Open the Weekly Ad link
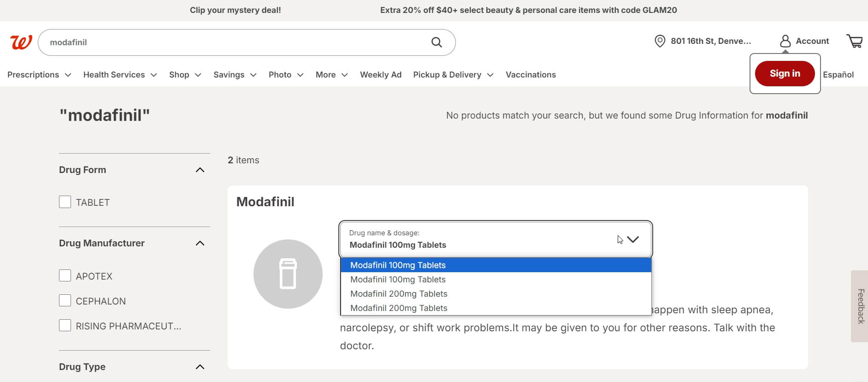Screen dimensions: 868x382 tap(380, 75)
